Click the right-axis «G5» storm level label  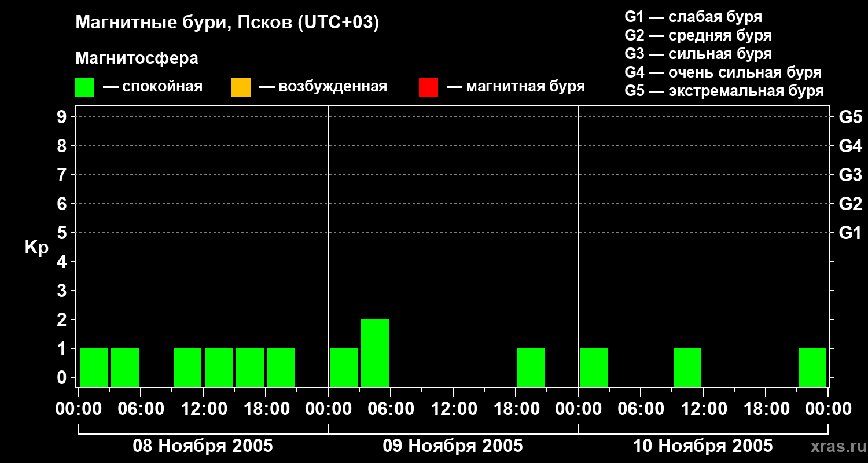(851, 117)
